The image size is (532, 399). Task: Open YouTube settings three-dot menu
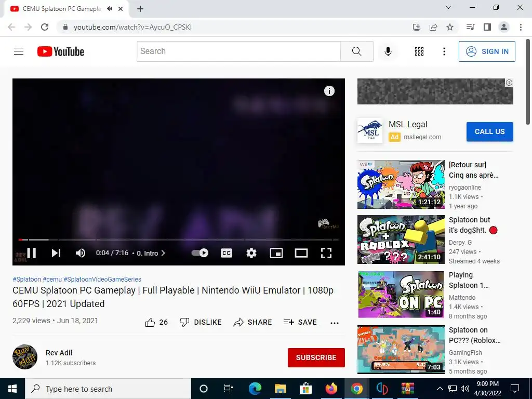[444, 51]
